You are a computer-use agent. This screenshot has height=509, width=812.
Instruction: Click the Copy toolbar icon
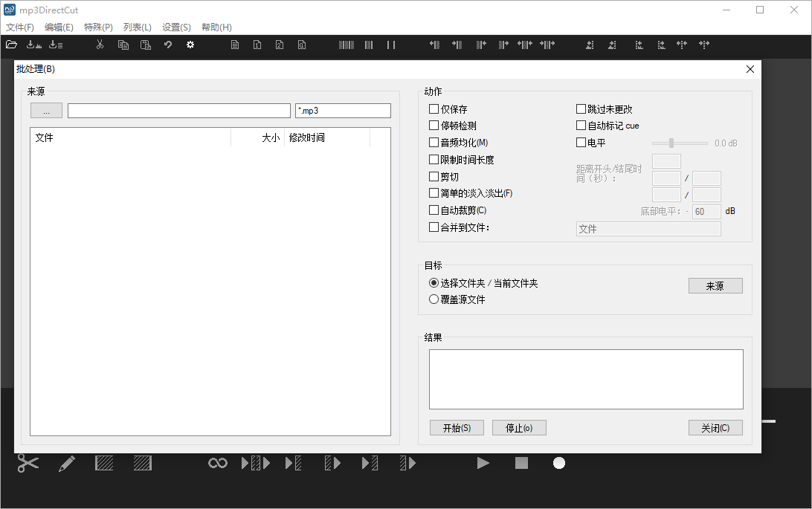(x=123, y=45)
